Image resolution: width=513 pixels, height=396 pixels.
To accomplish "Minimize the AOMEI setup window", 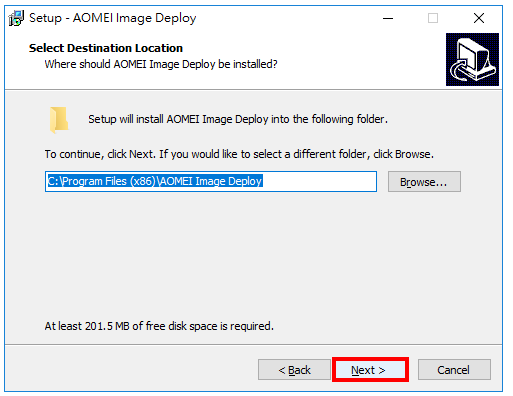I will (388, 18).
